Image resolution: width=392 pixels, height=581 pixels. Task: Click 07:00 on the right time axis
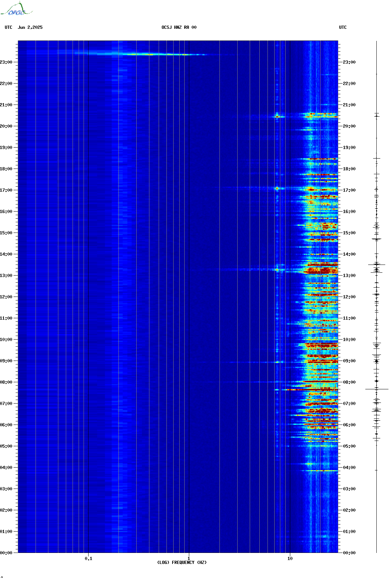coord(349,404)
